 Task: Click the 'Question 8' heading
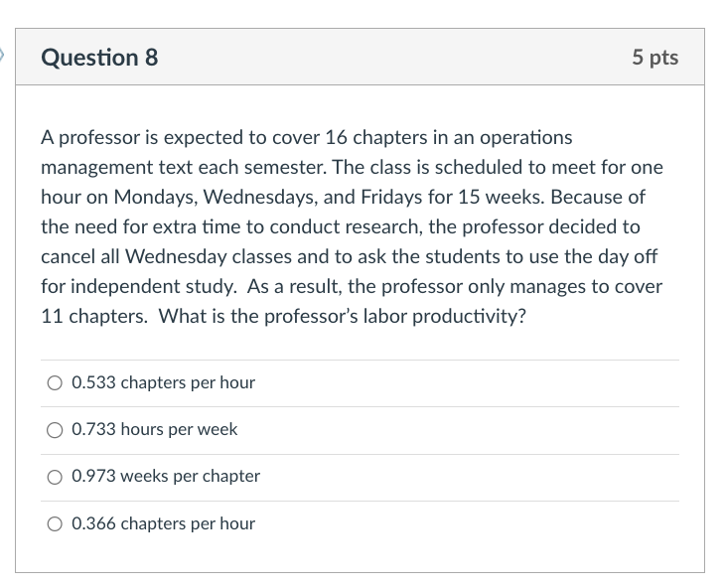pos(99,58)
